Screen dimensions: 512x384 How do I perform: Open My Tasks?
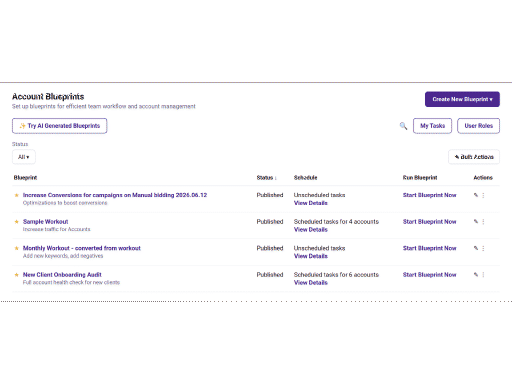(432, 126)
